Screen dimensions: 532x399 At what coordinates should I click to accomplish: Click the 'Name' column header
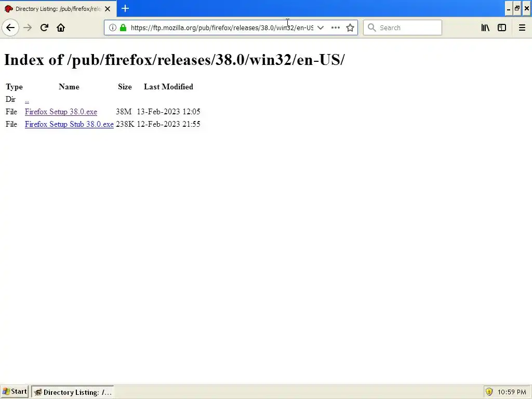[69, 87]
